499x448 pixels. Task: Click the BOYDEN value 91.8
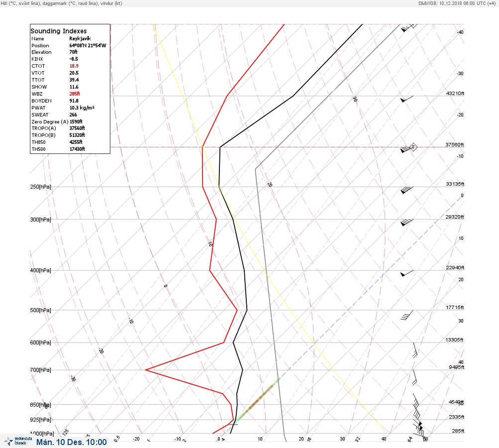[x=74, y=101]
